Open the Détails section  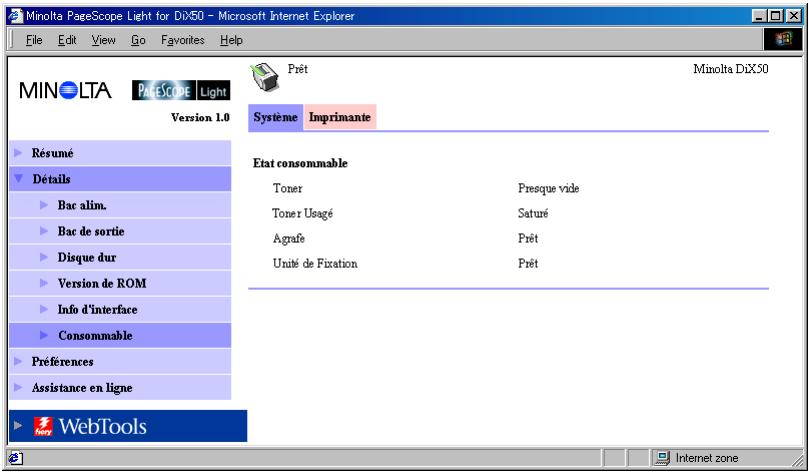pos(120,179)
